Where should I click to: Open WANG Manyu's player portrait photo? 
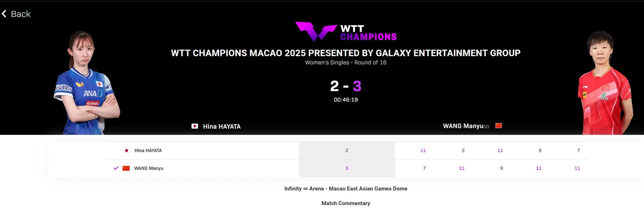[604, 85]
